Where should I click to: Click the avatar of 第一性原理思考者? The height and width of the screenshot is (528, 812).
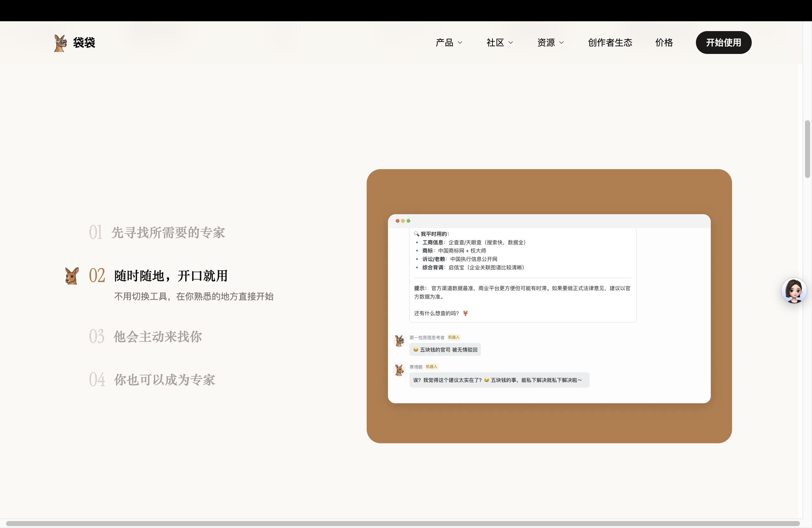click(399, 340)
